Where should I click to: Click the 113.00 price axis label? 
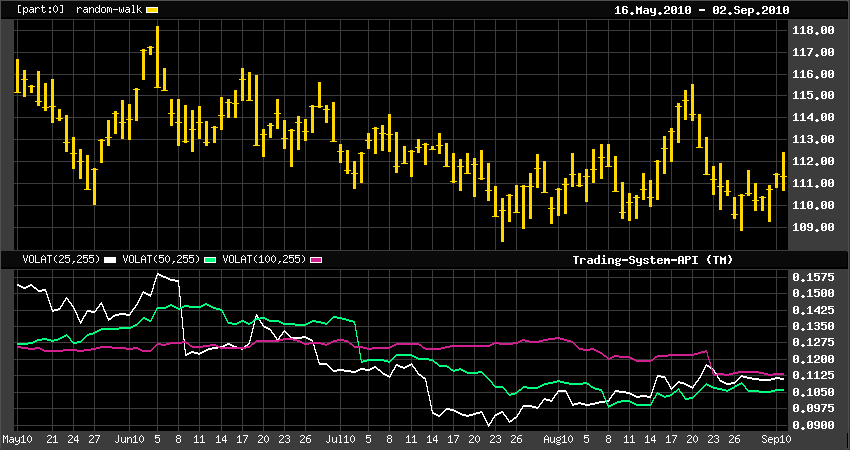click(813, 139)
